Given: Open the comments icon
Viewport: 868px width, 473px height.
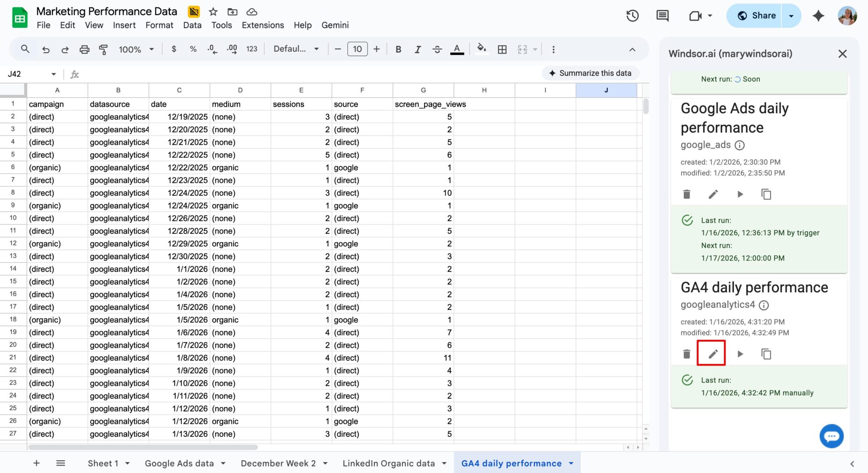Looking at the screenshot, I should pyautogui.click(x=662, y=16).
